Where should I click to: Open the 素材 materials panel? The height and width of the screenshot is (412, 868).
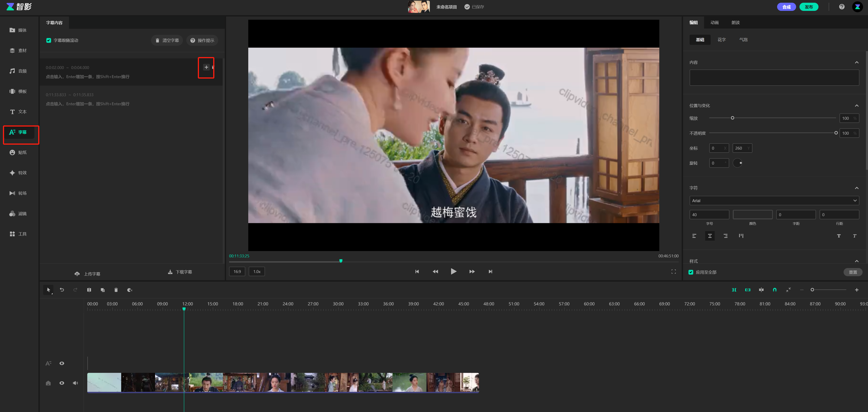tap(18, 50)
